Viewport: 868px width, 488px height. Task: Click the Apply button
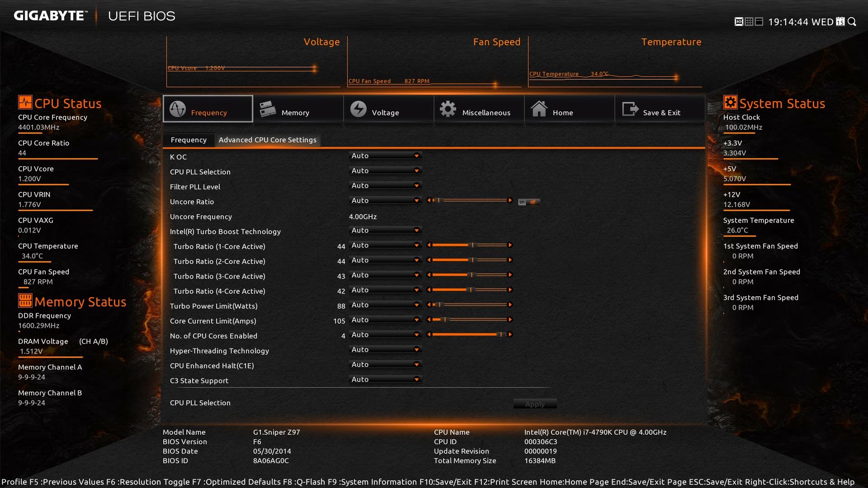[535, 404]
